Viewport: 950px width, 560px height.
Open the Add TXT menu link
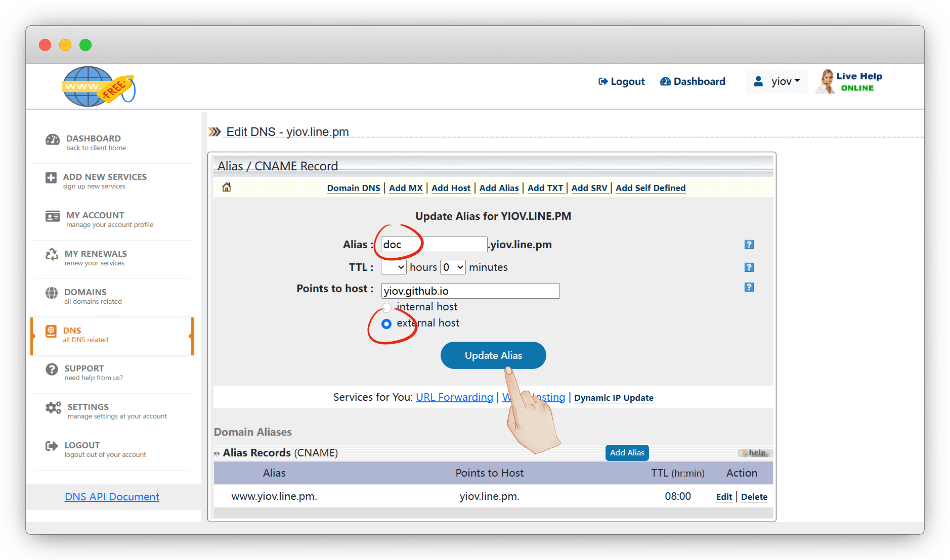pyautogui.click(x=545, y=188)
